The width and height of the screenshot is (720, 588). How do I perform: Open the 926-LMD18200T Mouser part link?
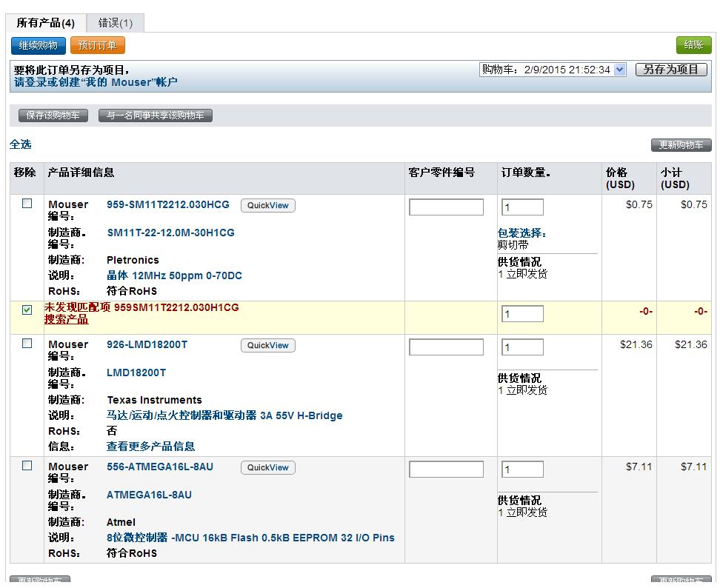[147, 344]
